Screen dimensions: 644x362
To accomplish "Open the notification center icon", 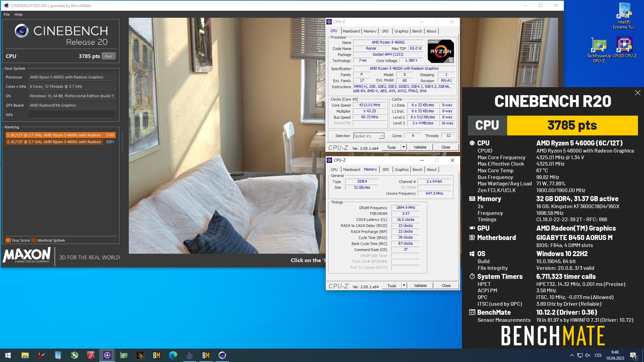I will [633, 355].
